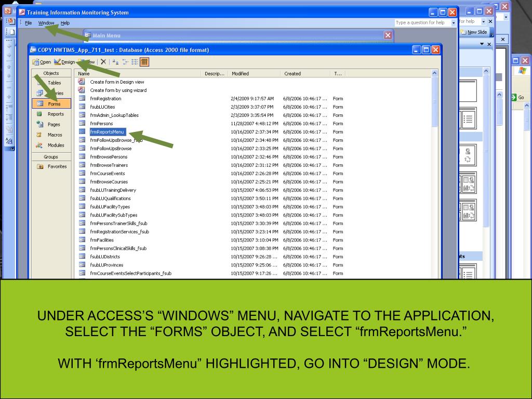Select the frmRegistration form
This screenshot has width=532, height=399.
[105, 98]
